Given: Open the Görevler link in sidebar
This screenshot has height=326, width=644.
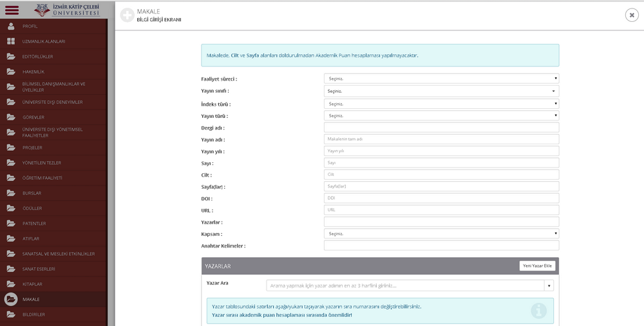Looking at the screenshot, I should tap(32, 117).
